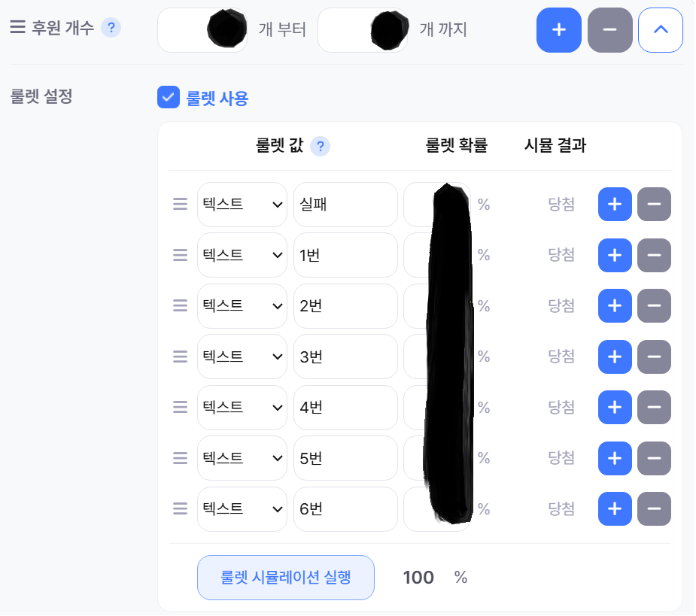Viewport: 696px width, 616px height.
Task: Click the drag handle of the 2번 row
Action: point(180,305)
